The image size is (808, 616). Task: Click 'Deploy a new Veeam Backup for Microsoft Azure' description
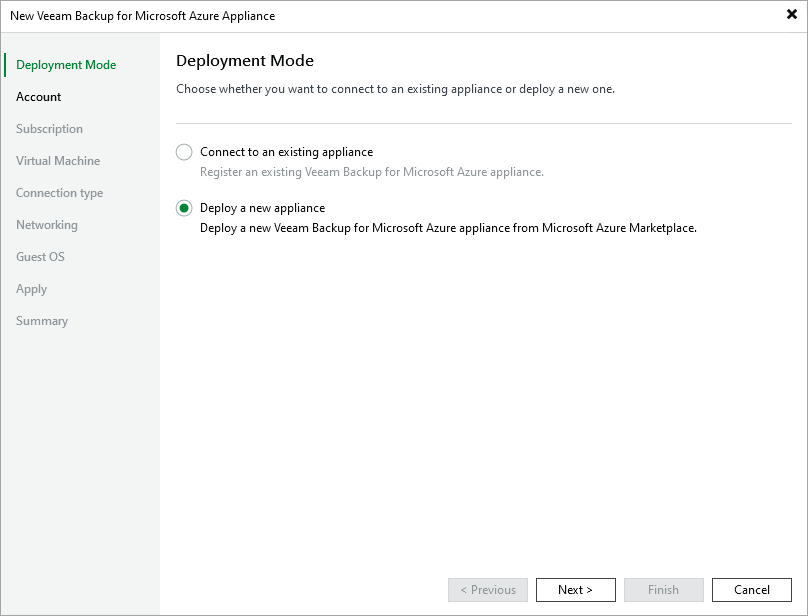[x=448, y=228]
